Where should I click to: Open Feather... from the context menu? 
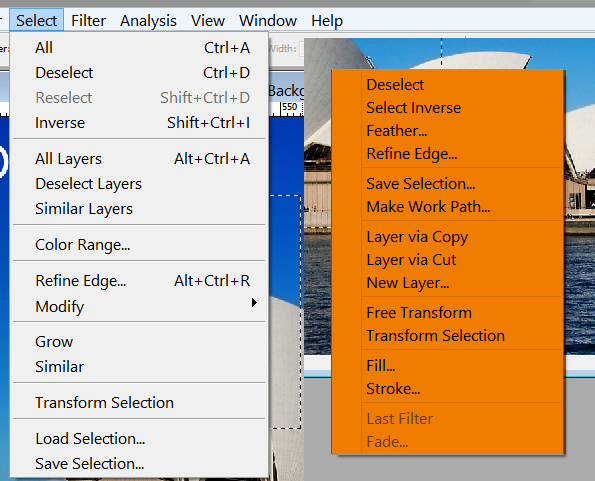(449, 131)
